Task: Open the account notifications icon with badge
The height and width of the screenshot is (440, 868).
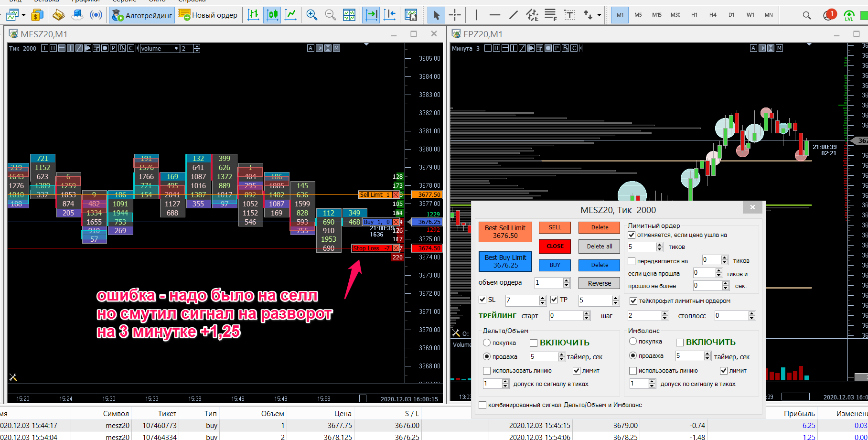Action: 829,15
